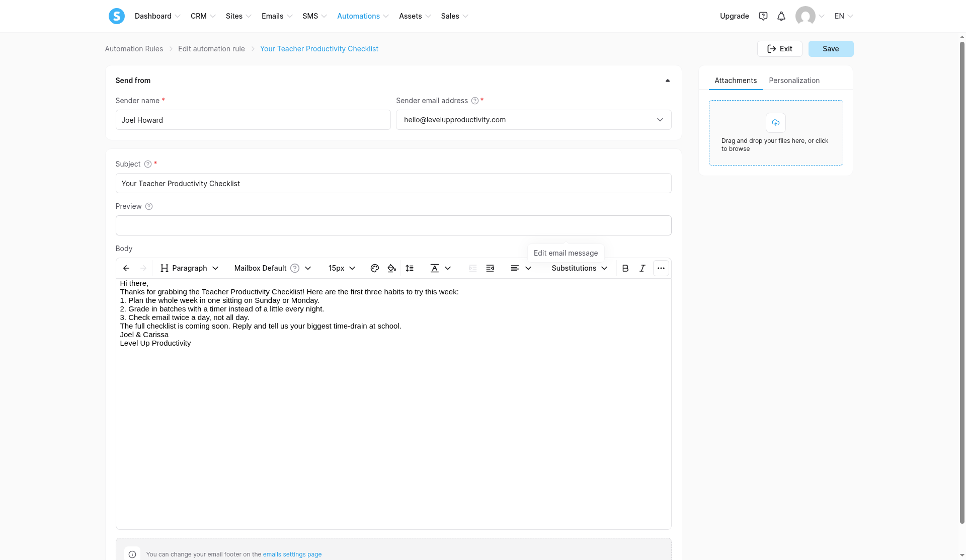Open the more options ellipsis in toolbar
Viewport: 966px width, 560px height.
click(x=661, y=268)
